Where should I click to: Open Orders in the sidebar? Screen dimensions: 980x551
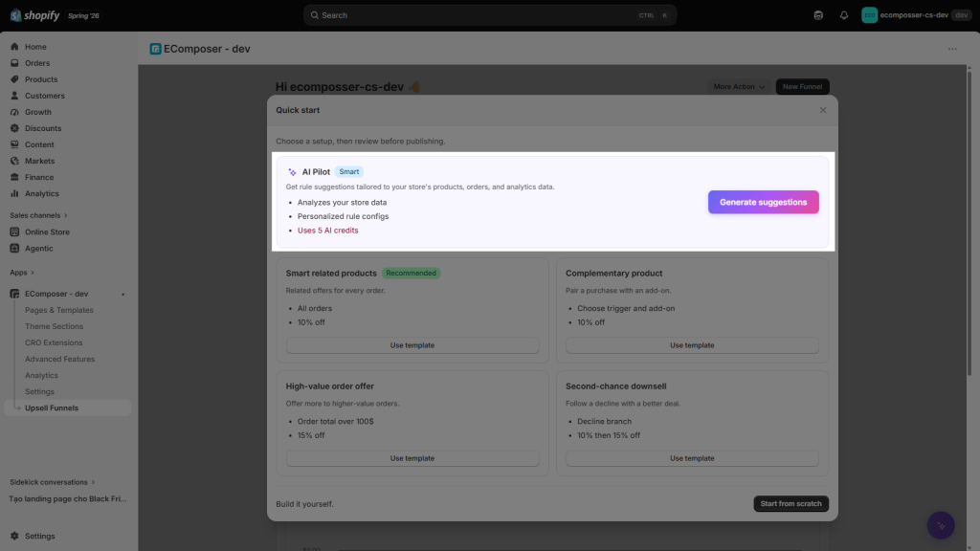click(x=37, y=63)
